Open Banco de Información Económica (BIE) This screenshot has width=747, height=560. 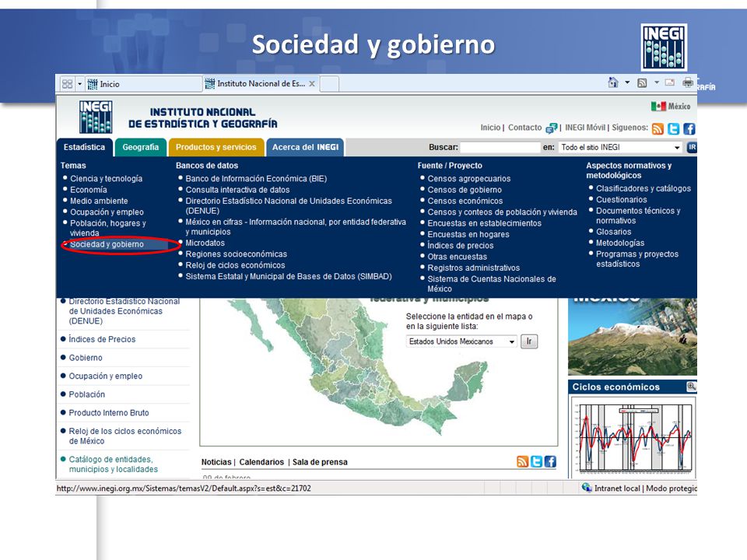(x=256, y=179)
